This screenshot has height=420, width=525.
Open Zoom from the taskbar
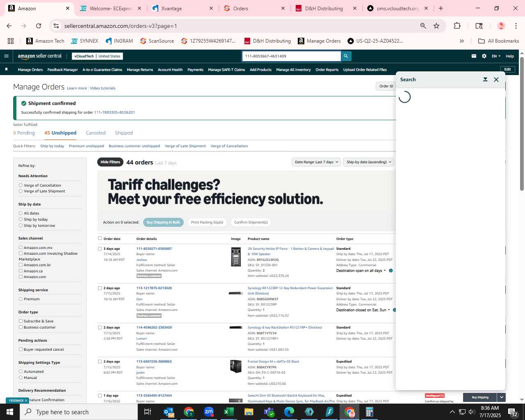(209, 412)
